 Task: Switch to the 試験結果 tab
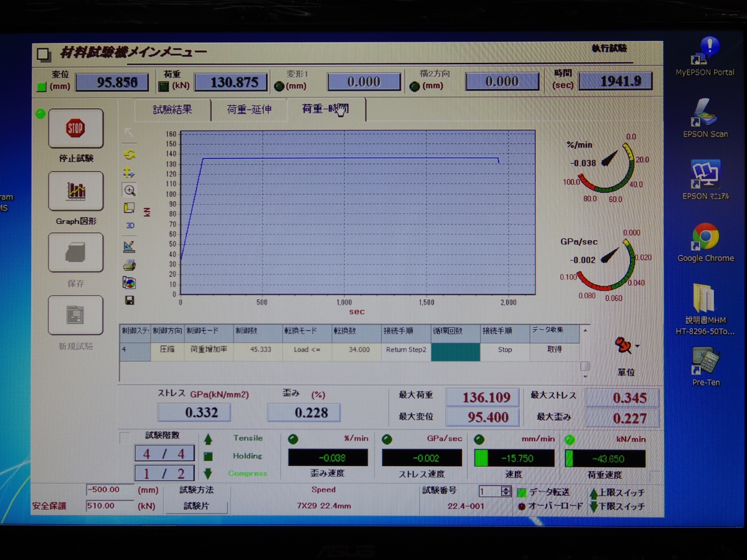pos(172,110)
